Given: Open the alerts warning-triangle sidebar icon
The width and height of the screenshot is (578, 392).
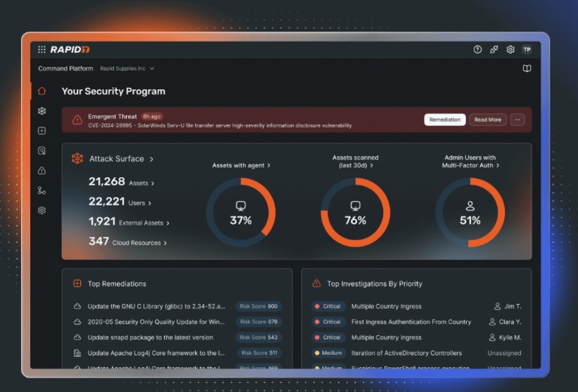Looking at the screenshot, I should [x=42, y=171].
